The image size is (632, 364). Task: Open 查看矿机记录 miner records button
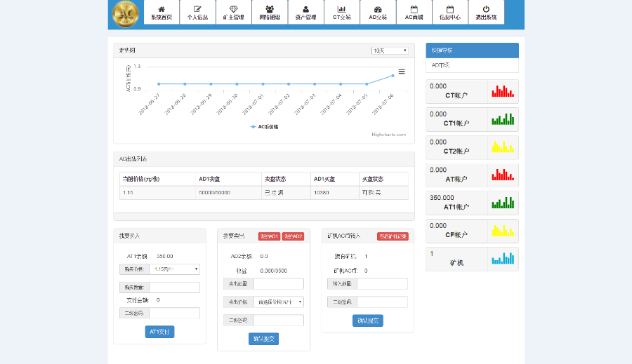click(x=393, y=236)
